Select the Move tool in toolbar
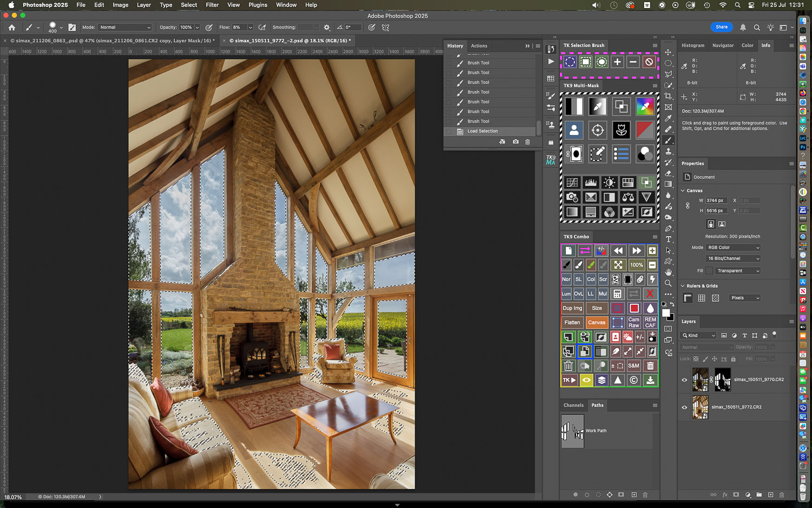This screenshot has width=812, height=508. tap(669, 53)
